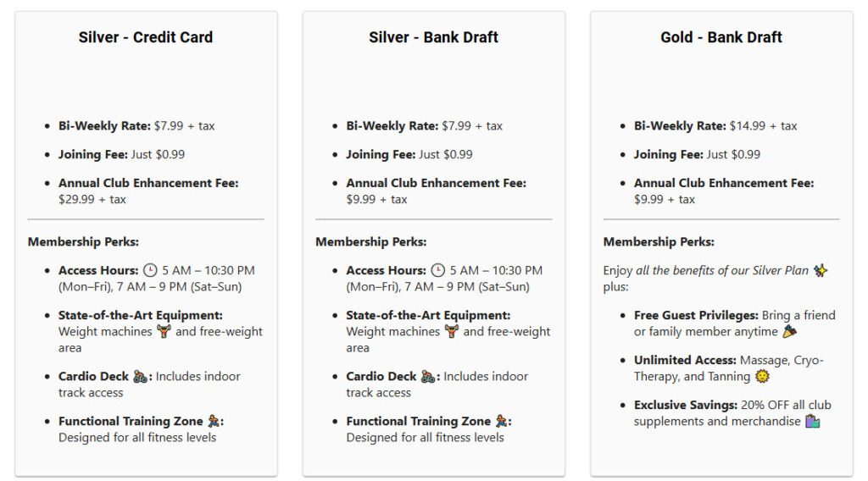Click the Gold plan Bi-Weekly Rate label

680,126
